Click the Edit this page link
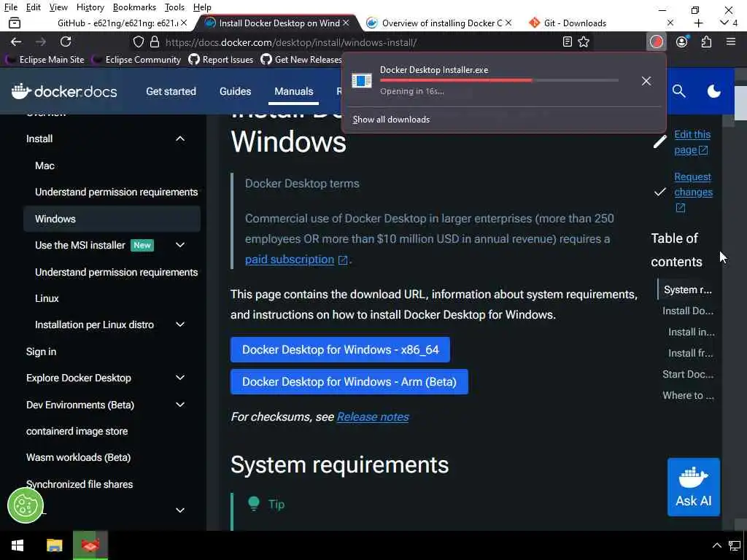The width and height of the screenshot is (747, 560). coord(692,142)
